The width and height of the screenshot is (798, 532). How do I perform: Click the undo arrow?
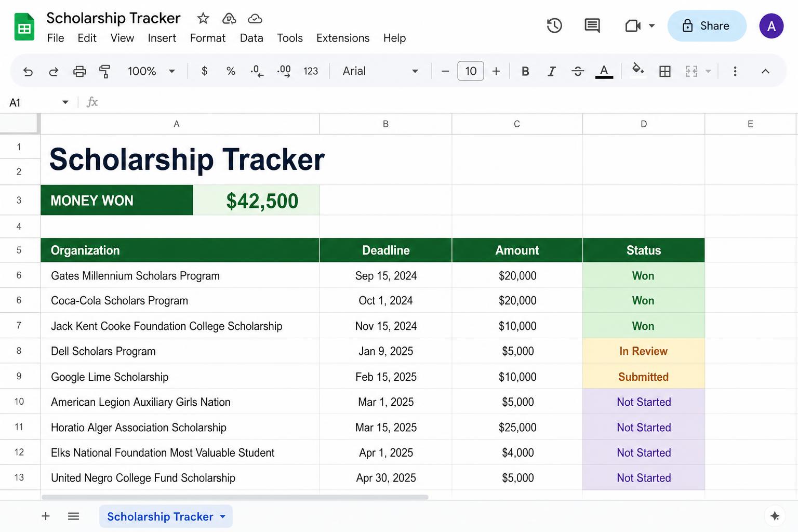point(28,71)
